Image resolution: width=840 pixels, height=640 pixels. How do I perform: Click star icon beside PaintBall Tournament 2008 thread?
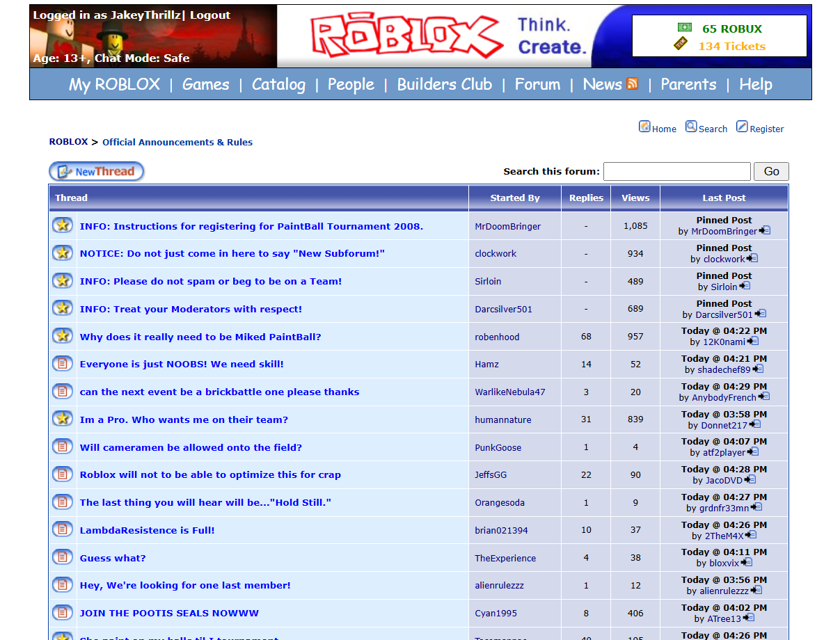63,225
